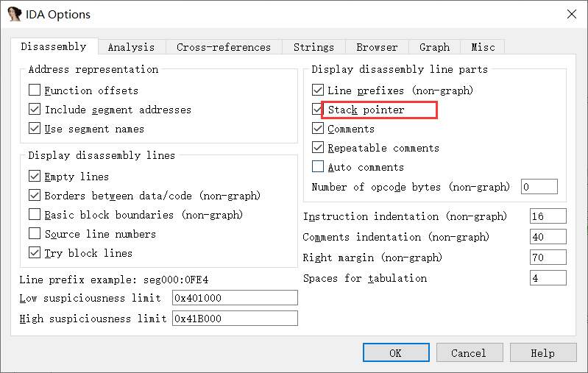Click the Address representation group label
This screenshot has height=373, width=588.
coord(93,69)
